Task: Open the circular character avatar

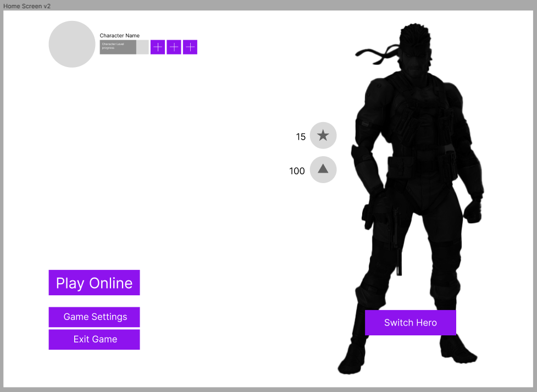Action: tap(72, 44)
